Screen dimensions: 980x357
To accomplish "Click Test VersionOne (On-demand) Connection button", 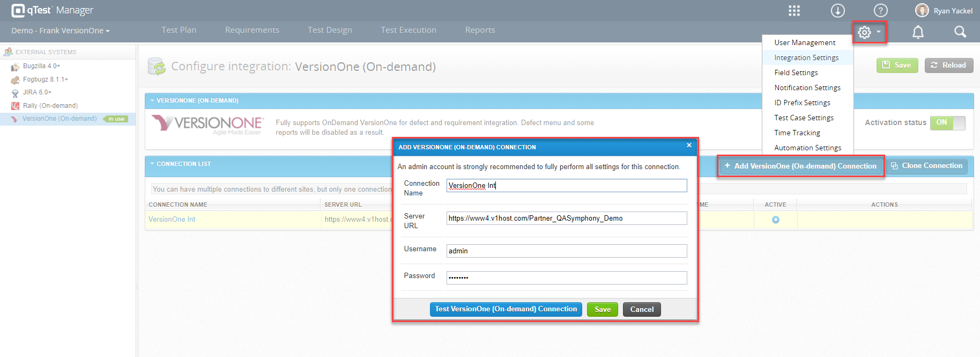I will (x=506, y=309).
